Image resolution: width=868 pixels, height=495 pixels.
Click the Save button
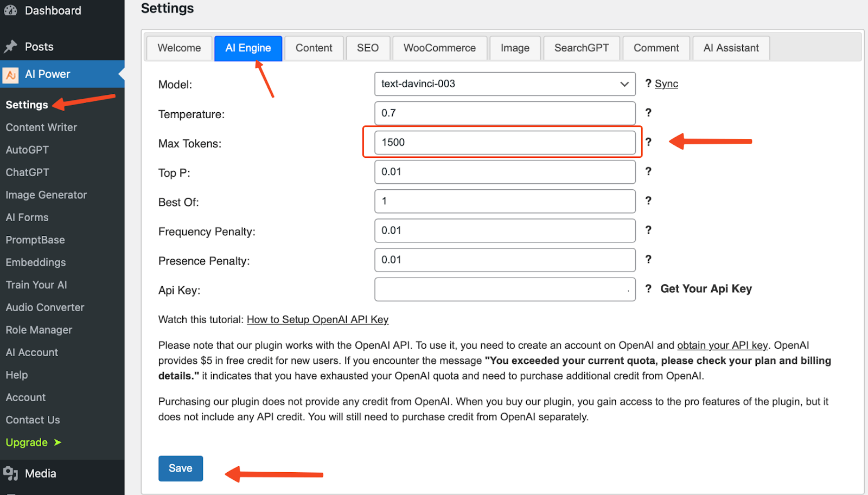tap(180, 468)
